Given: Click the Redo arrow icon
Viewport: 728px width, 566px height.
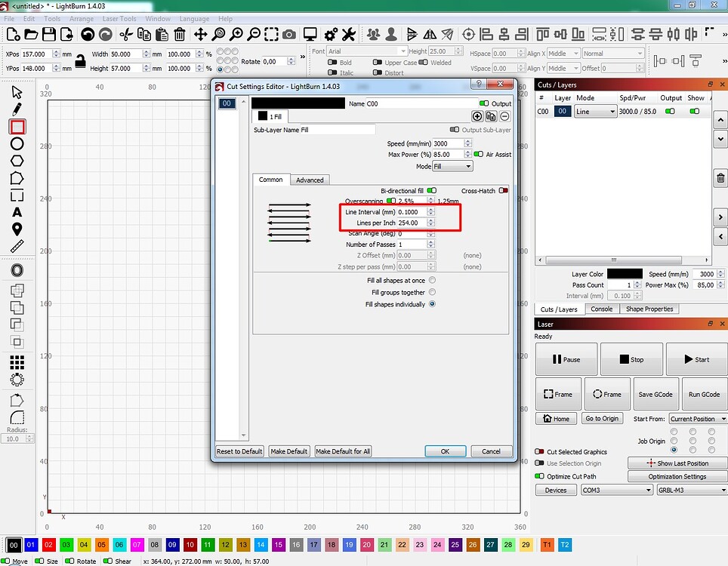Looking at the screenshot, I should point(106,34).
